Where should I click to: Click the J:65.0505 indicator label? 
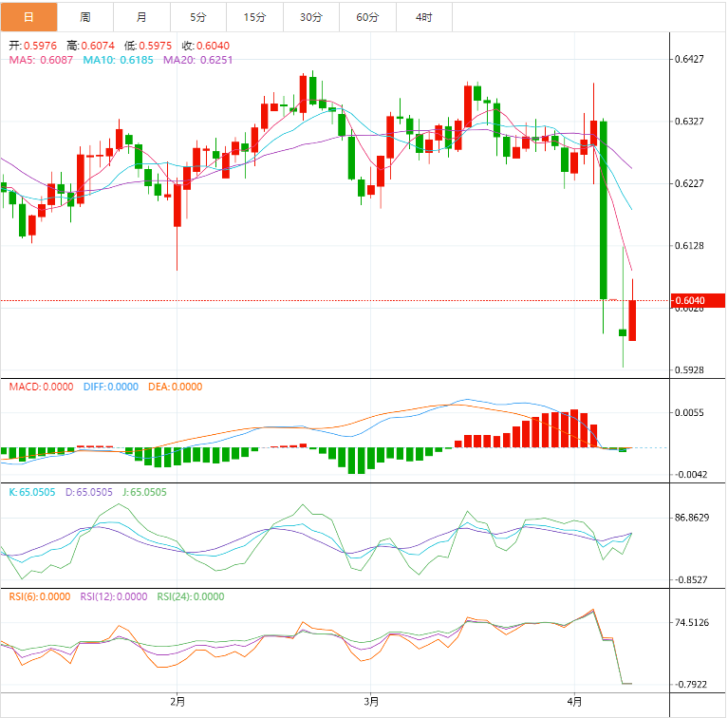pos(144,492)
